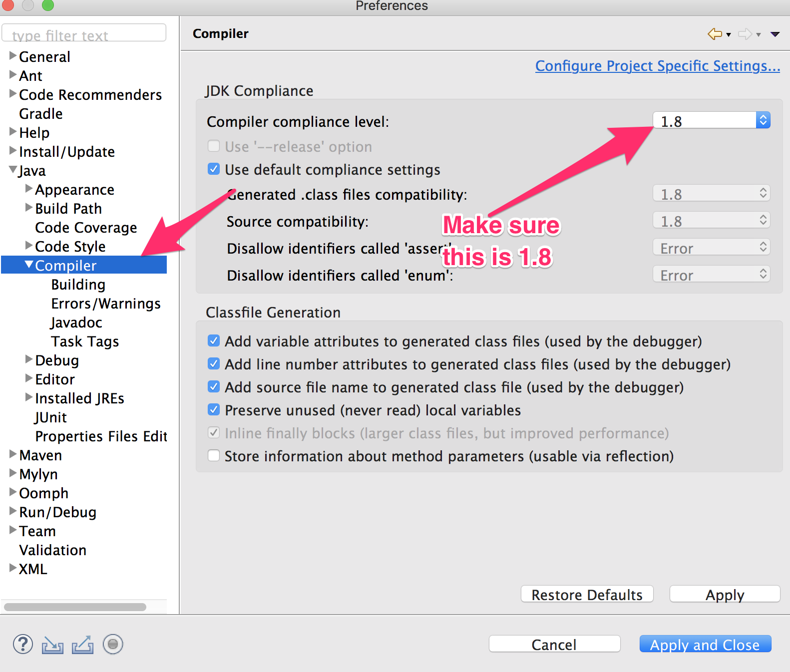This screenshot has height=672, width=790.
Task: Open the Compiler compliance level dropdown
Action: tap(711, 121)
